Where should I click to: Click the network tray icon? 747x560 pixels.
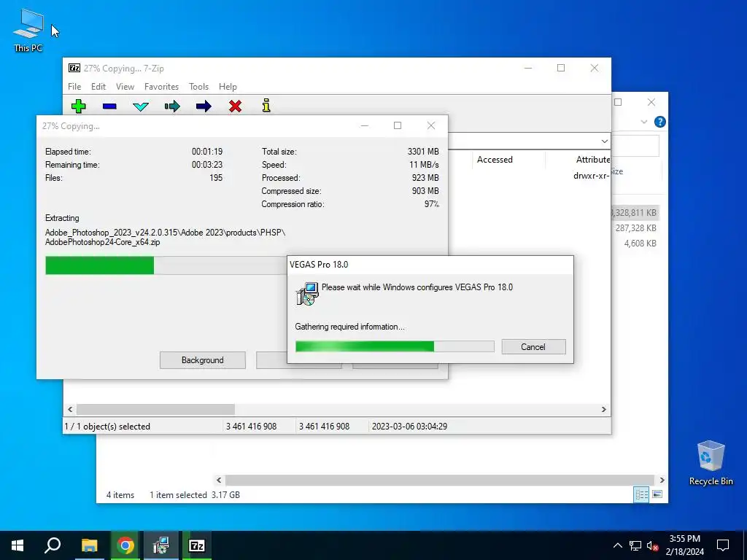(635, 545)
